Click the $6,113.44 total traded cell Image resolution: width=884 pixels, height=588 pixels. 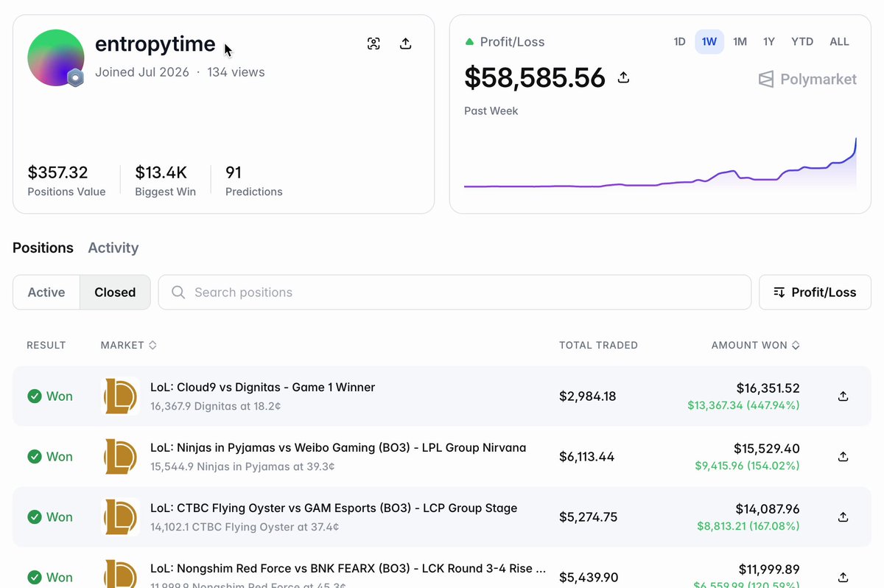(x=586, y=457)
